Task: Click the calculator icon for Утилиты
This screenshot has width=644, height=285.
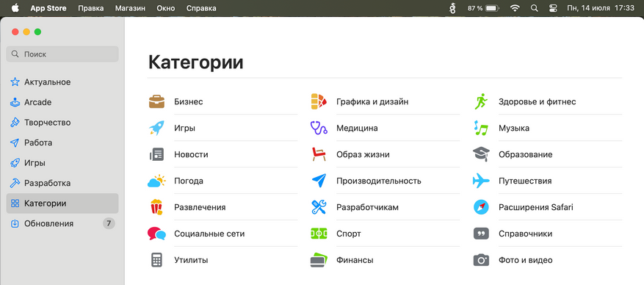Action: pos(156,260)
